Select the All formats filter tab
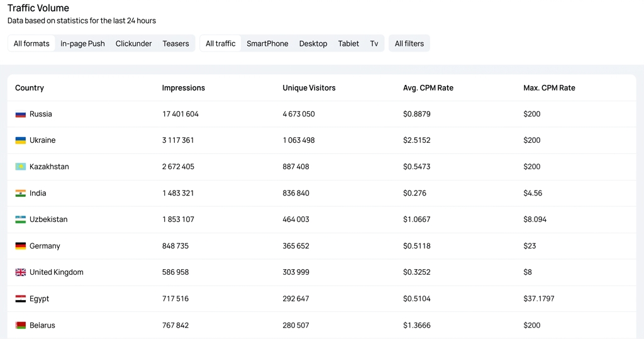The image size is (644, 339). coord(31,43)
